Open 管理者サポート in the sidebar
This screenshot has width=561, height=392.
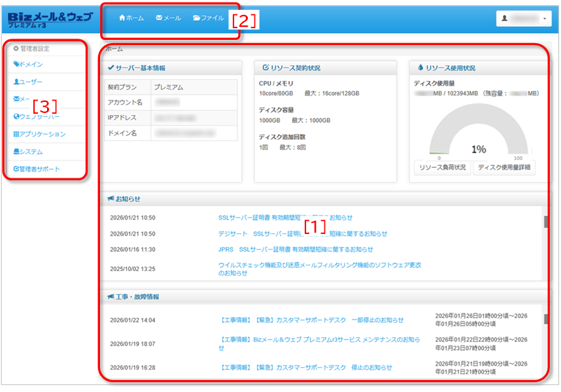click(x=39, y=169)
